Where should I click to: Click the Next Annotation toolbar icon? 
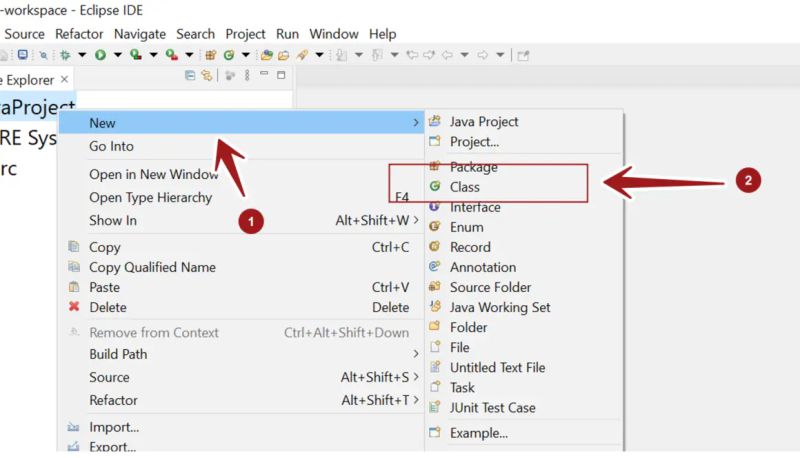coord(341,55)
